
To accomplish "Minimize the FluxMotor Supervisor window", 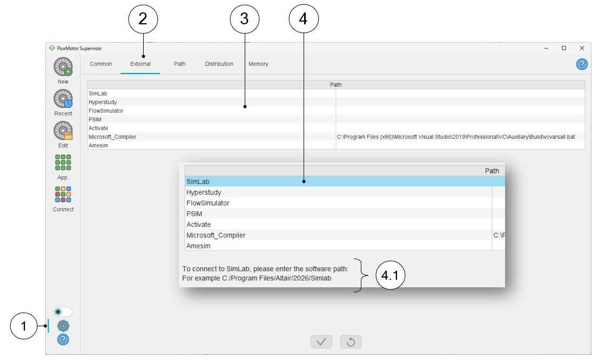I will tap(546, 48).
